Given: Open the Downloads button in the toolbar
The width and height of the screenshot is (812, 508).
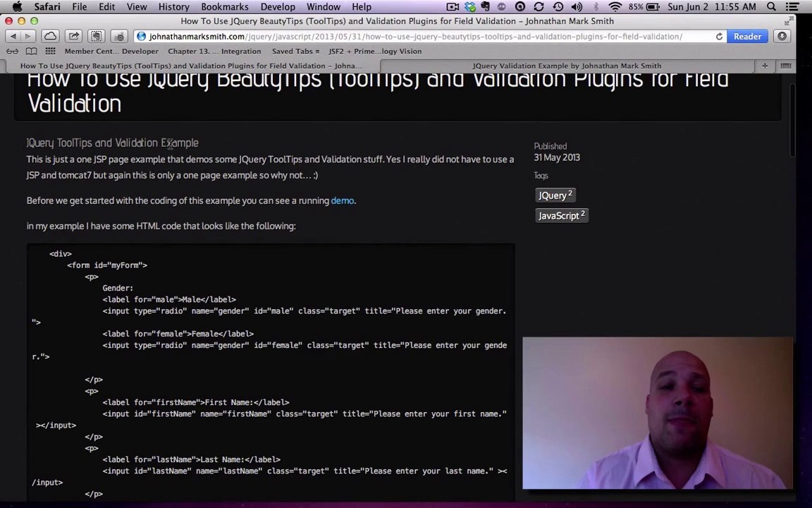Looking at the screenshot, I should (782, 36).
